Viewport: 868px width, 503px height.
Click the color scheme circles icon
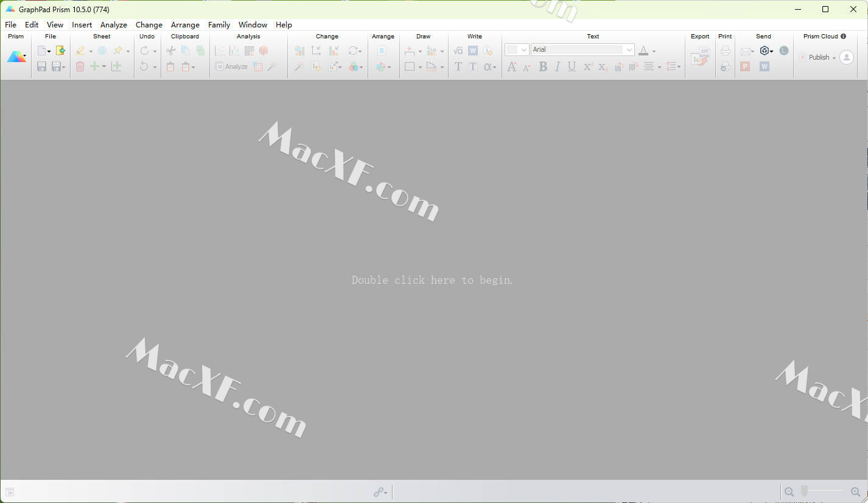pyautogui.click(x=354, y=66)
